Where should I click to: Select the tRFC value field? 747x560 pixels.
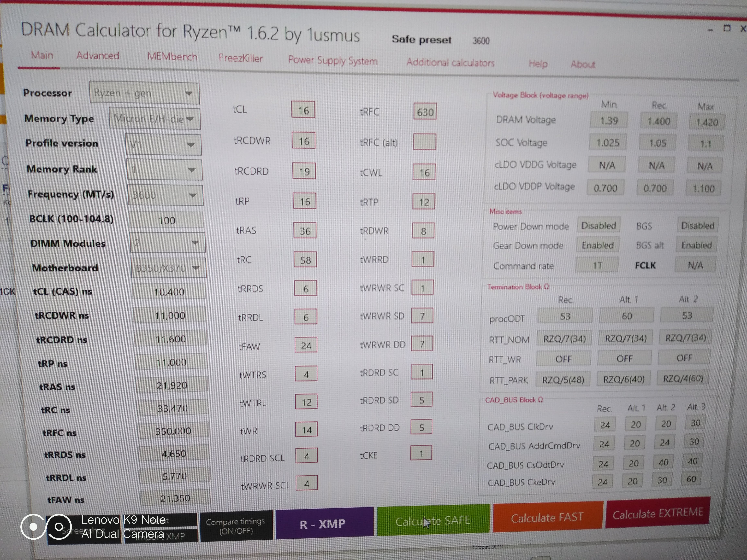(425, 112)
